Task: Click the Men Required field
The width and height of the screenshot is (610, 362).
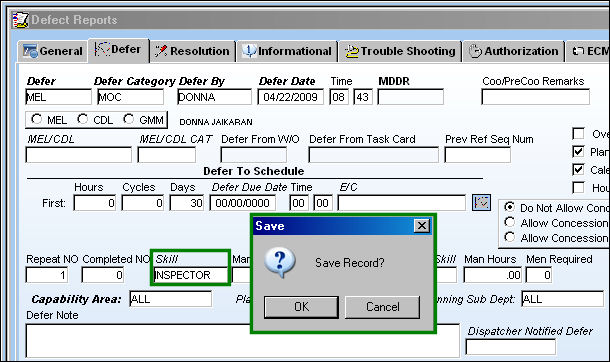Action: click(539, 275)
